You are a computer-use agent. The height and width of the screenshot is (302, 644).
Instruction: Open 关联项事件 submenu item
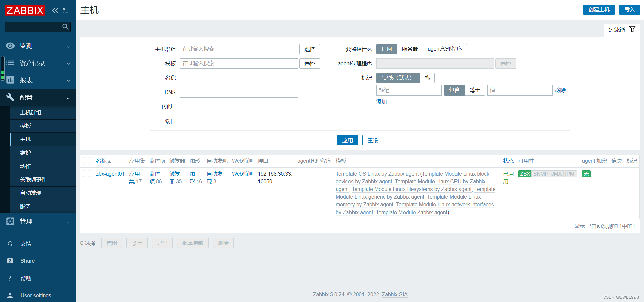click(43, 180)
